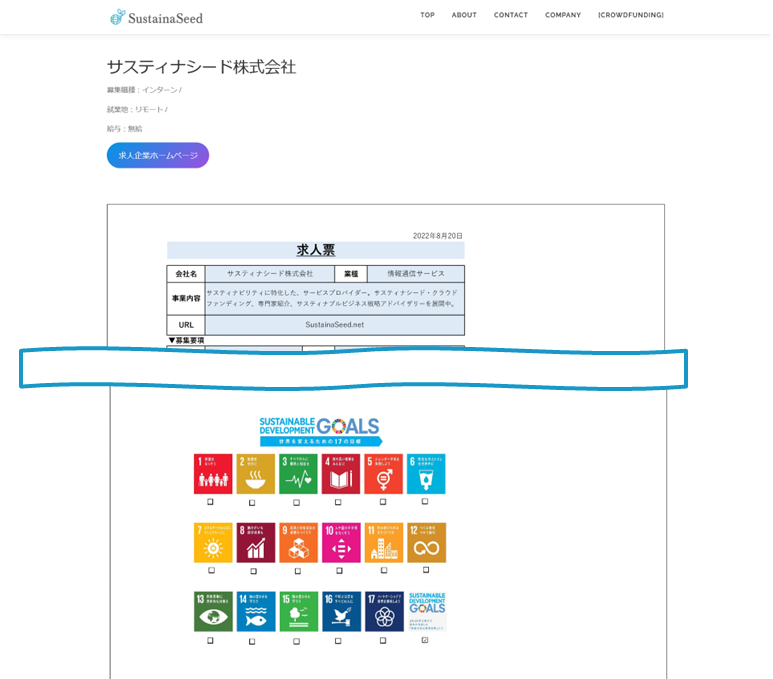
Task: Click SDG goal 17 partnership flower icon
Action: pos(384,611)
